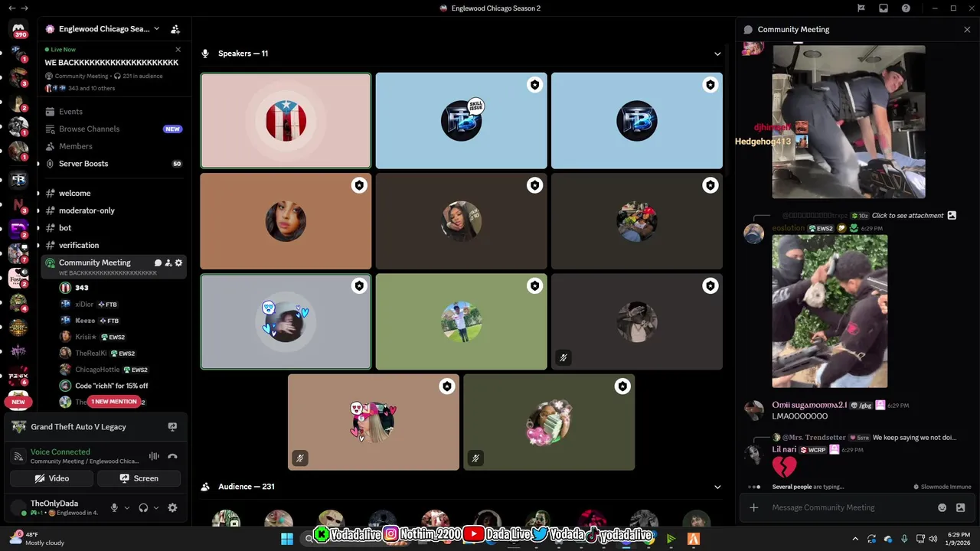Select speaker xiDior in the channel list
The width and height of the screenshot is (980, 551).
pos(84,305)
